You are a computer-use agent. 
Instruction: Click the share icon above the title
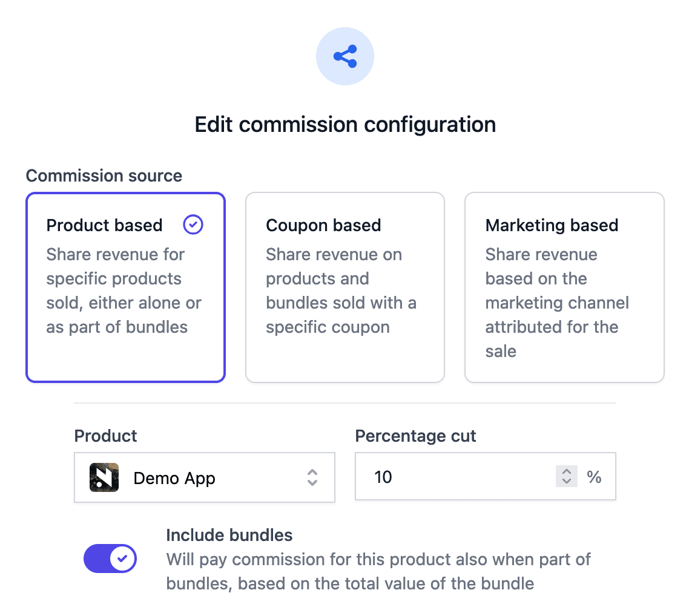click(345, 56)
